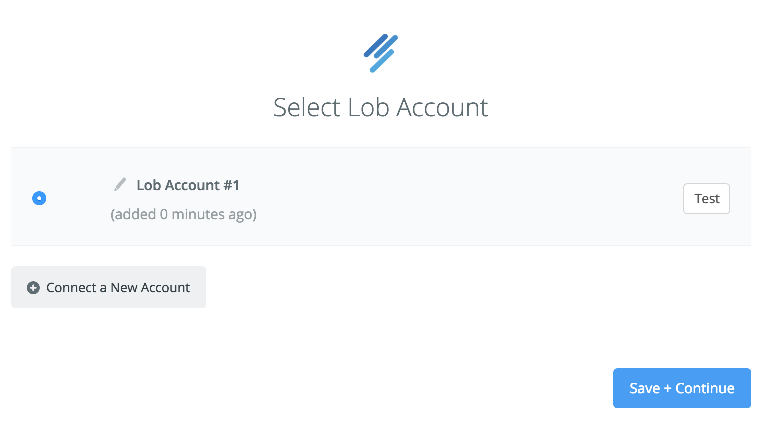Click the word "Continue" on the blue button

point(704,388)
